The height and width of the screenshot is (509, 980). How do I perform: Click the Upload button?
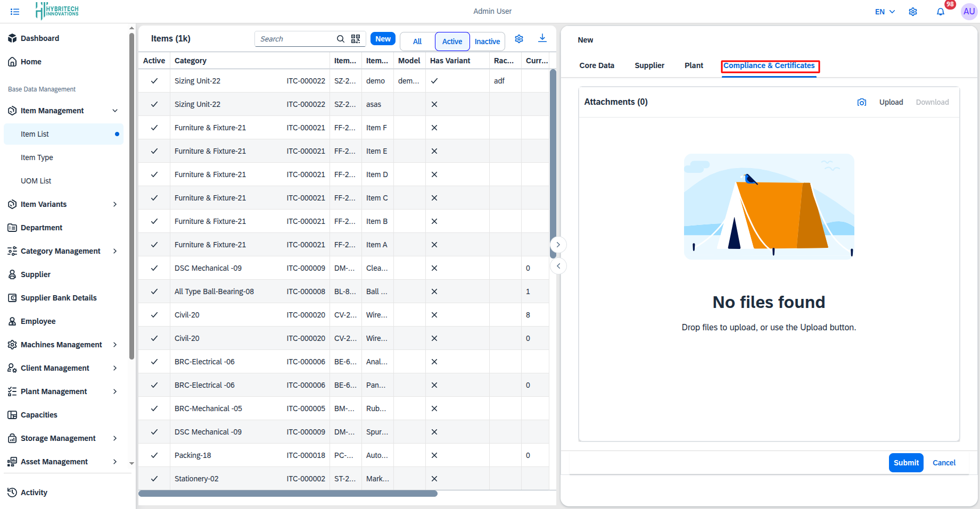(891, 102)
